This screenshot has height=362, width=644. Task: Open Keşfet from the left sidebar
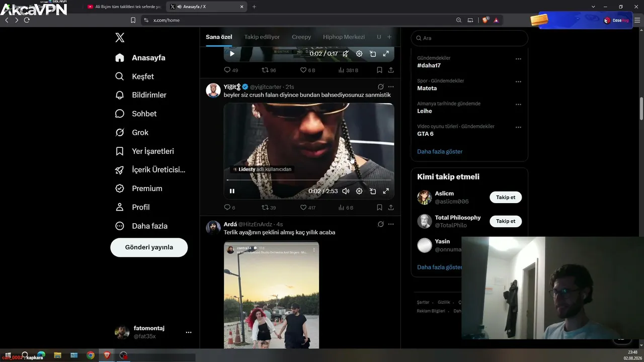point(135,76)
